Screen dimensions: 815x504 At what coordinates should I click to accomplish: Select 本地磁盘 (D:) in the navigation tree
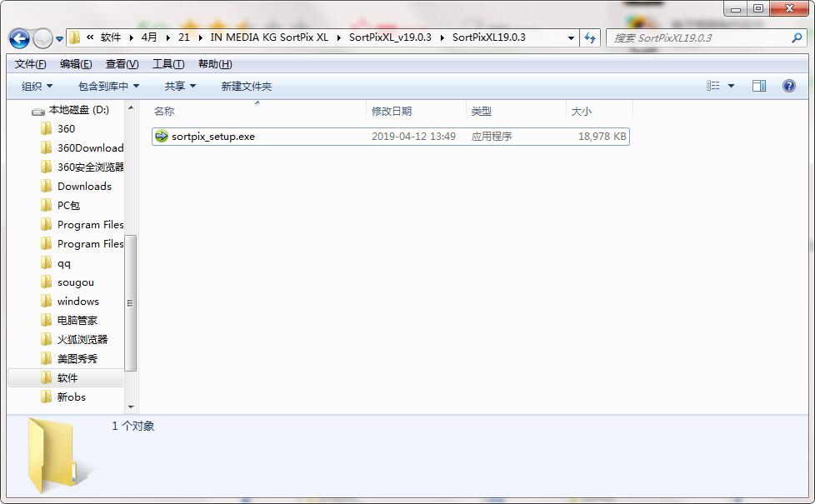[78, 110]
